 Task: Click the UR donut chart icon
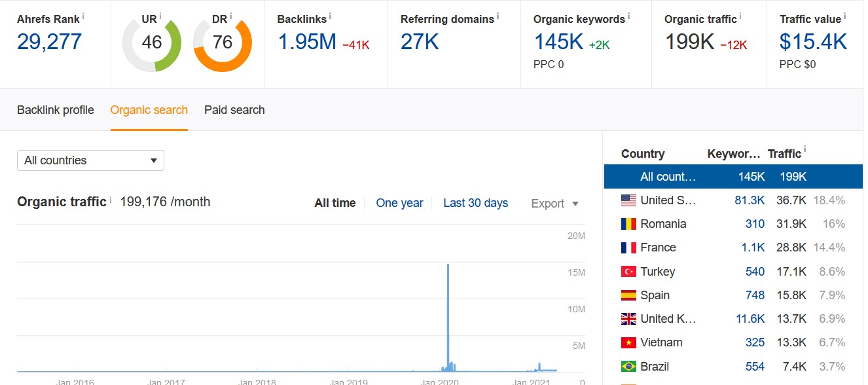tap(152, 43)
